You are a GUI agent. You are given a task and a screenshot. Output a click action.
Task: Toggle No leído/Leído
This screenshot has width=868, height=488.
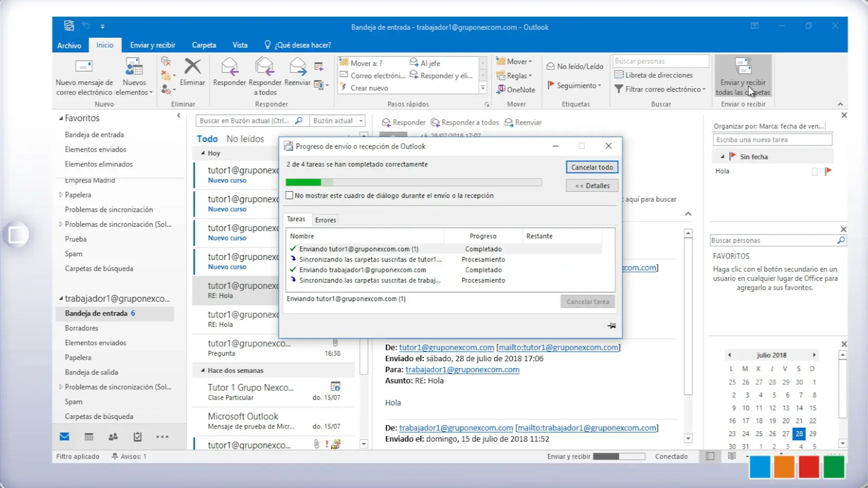pyautogui.click(x=575, y=66)
